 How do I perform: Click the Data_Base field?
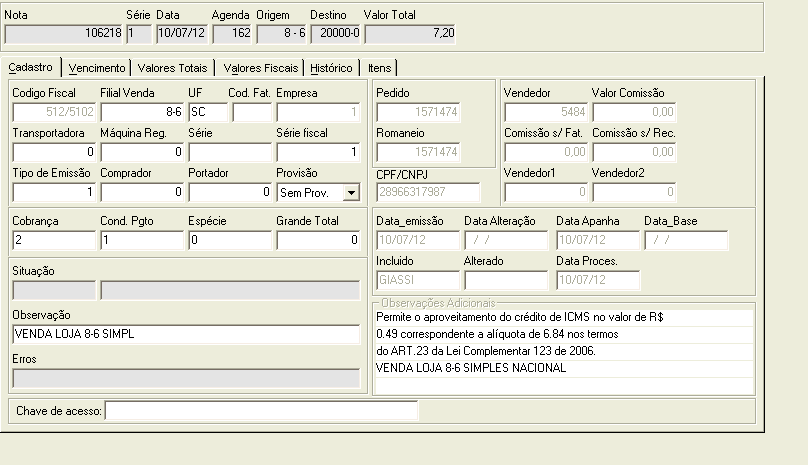pos(686,240)
